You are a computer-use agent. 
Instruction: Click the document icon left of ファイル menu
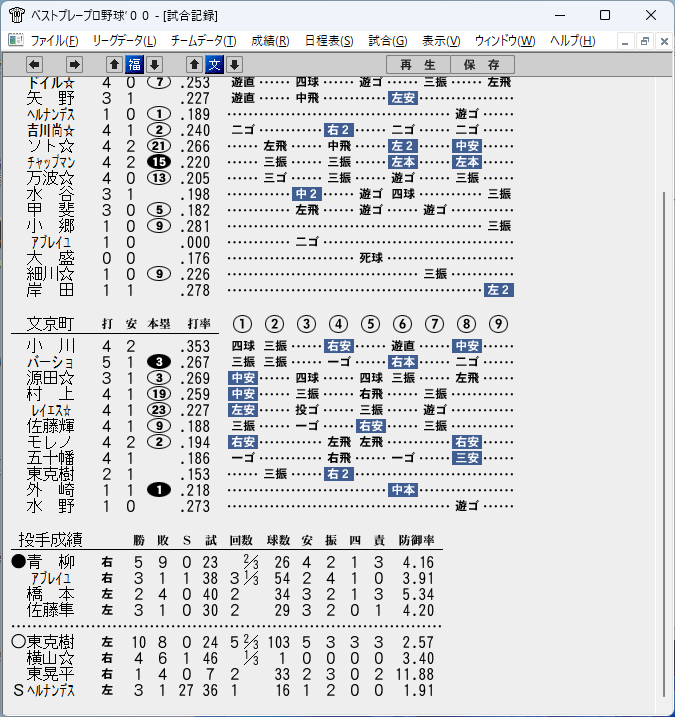(16, 41)
